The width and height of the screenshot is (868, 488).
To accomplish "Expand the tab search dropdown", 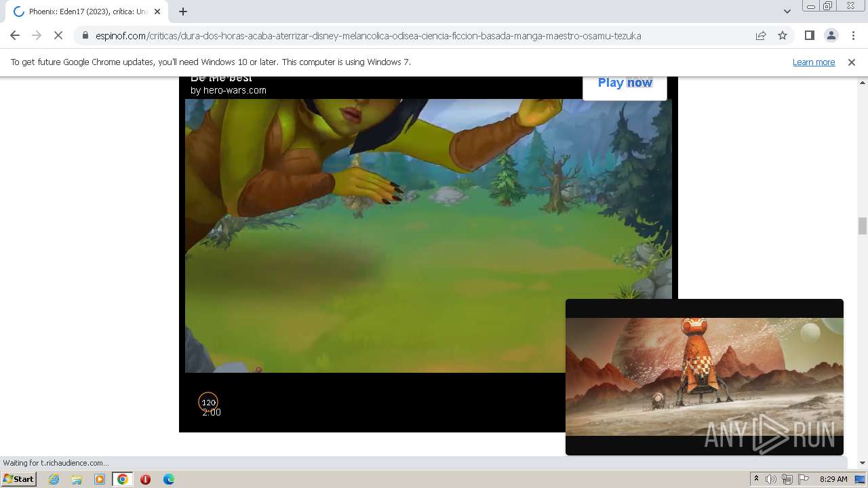I will [x=787, y=11].
